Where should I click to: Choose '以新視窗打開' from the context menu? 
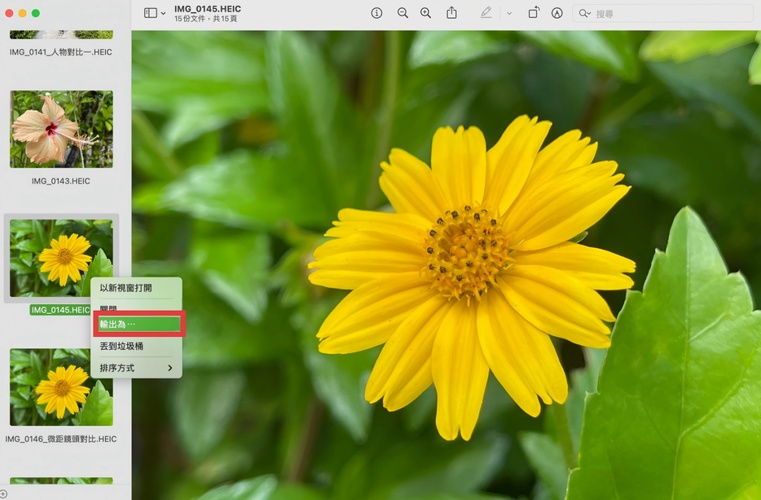click(126, 288)
